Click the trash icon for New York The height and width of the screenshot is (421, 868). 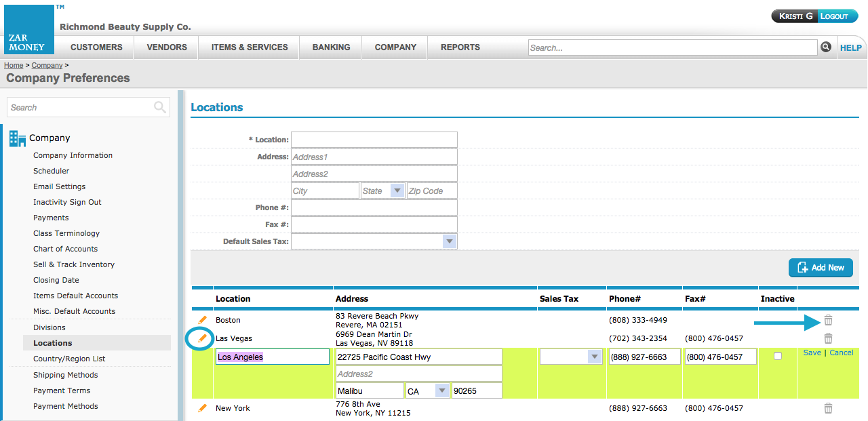(x=828, y=408)
